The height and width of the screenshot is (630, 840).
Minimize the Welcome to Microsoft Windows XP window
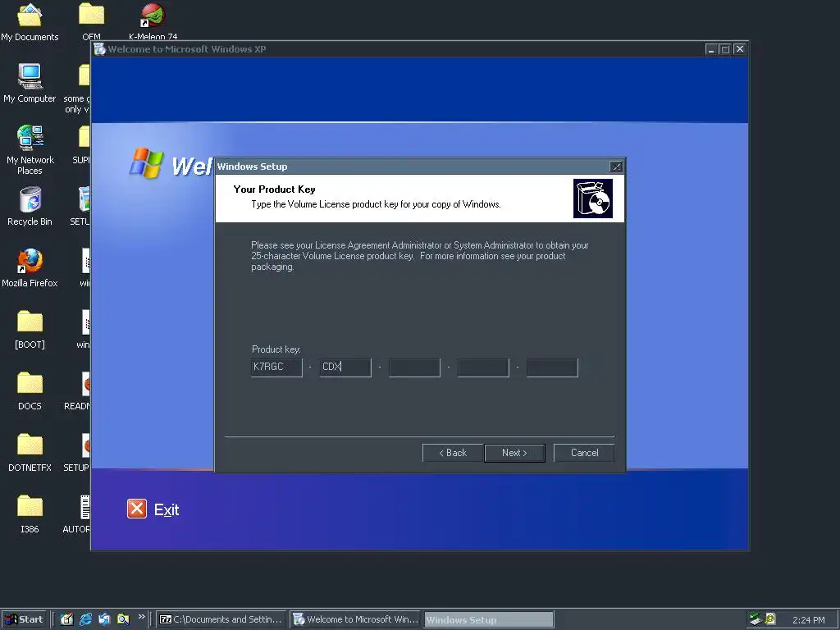pos(711,49)
